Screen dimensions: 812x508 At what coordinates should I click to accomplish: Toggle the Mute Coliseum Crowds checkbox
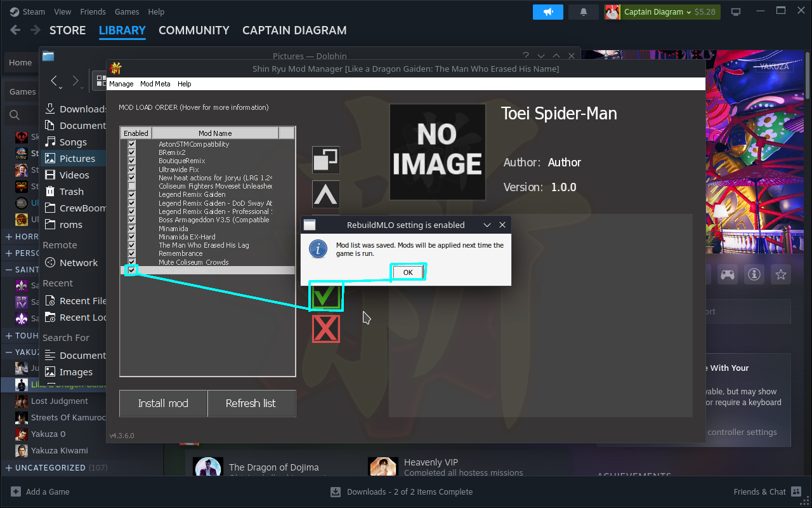[x=131, y=262]
